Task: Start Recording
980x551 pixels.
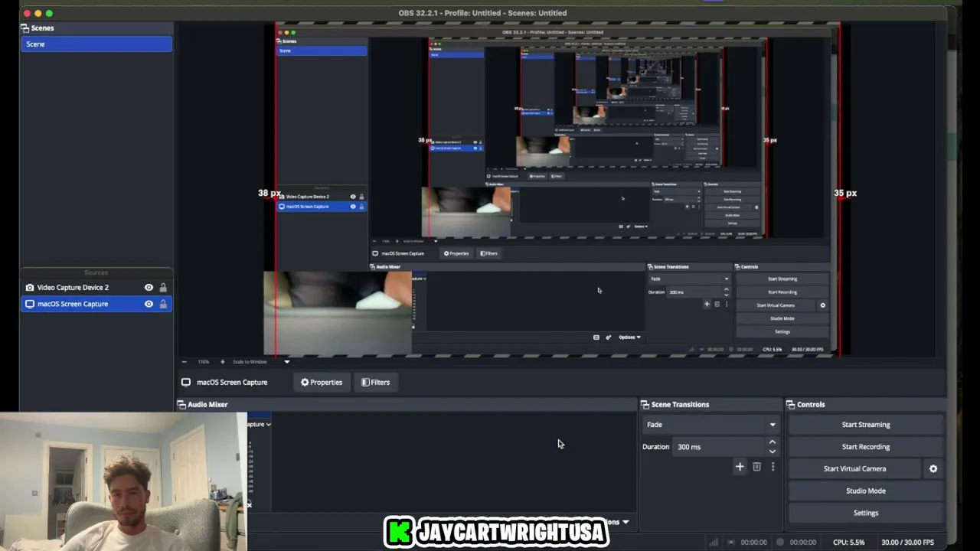Action: point(866,447)
